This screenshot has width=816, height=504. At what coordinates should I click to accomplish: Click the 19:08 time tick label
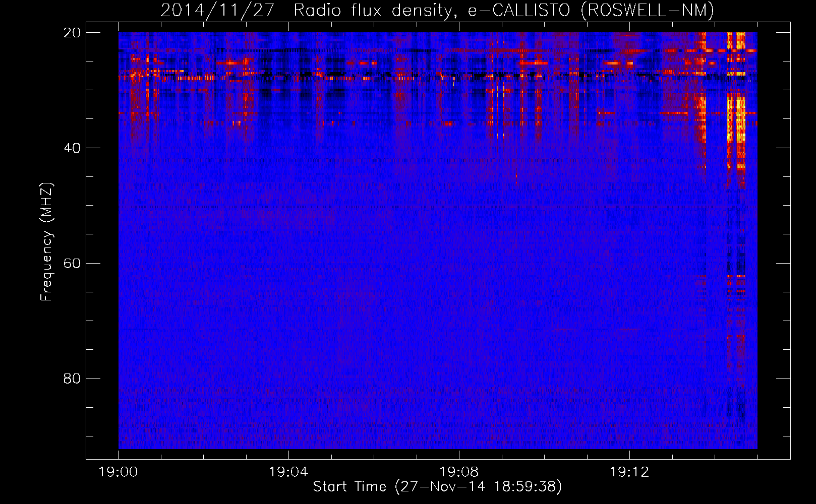[x=459, y=472]
